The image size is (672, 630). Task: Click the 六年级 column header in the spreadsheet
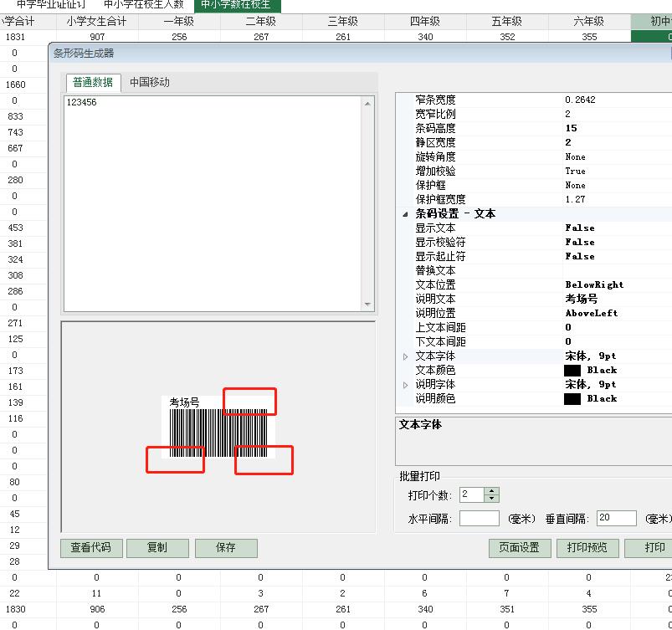[x=589, y=22]
